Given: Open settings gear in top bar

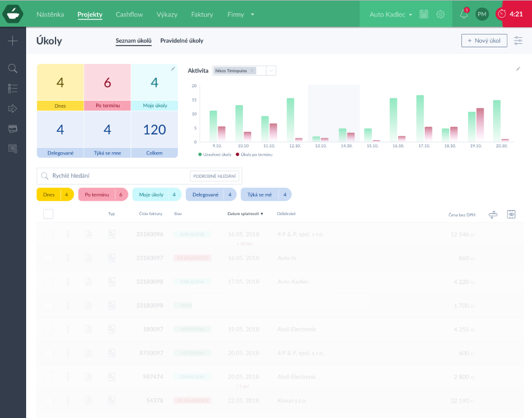Looking at the screenshot, I should (440, 14).
